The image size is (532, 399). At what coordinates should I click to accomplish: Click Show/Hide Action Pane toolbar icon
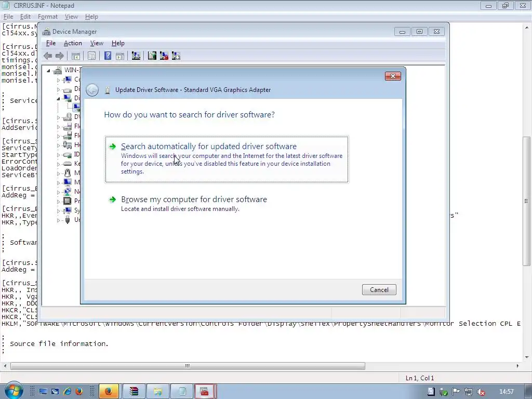click(x=120, y=56)
